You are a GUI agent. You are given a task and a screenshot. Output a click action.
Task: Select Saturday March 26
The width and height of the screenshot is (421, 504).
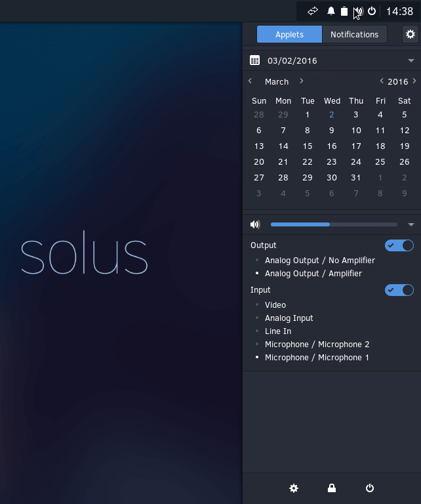tap(405, 162)
